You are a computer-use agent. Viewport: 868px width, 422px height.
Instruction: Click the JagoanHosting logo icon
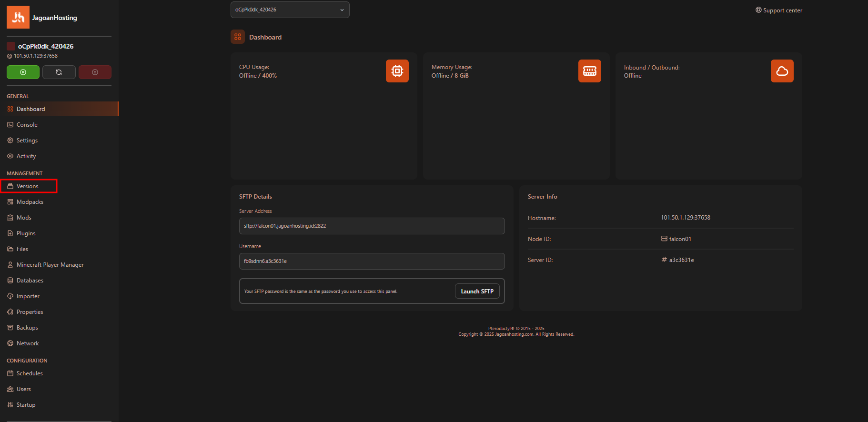pyautogui.click(x=18, y=17)
